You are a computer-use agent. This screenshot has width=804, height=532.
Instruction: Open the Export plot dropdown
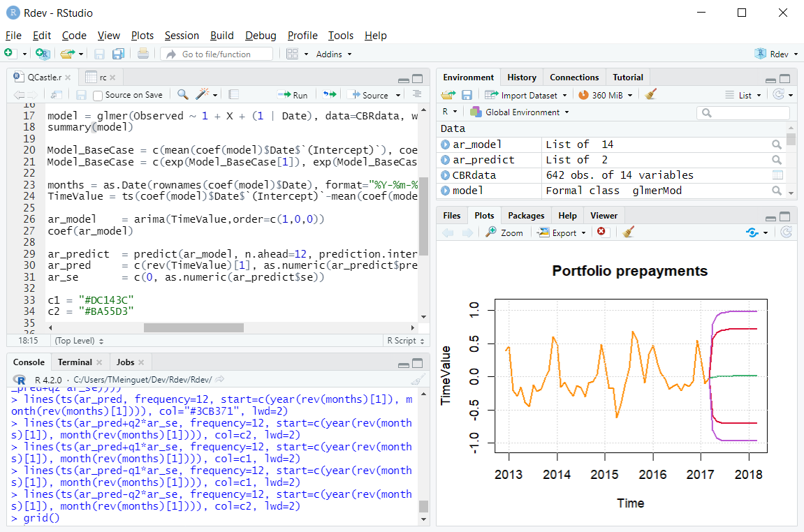pyautogui.click(x=561, y=232)
